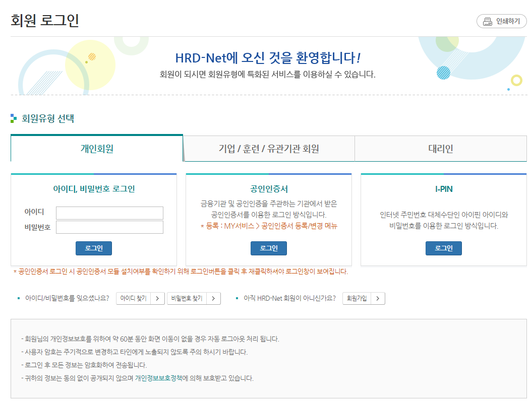Click the 비밀번호 field label

click(x=37, y=227)
